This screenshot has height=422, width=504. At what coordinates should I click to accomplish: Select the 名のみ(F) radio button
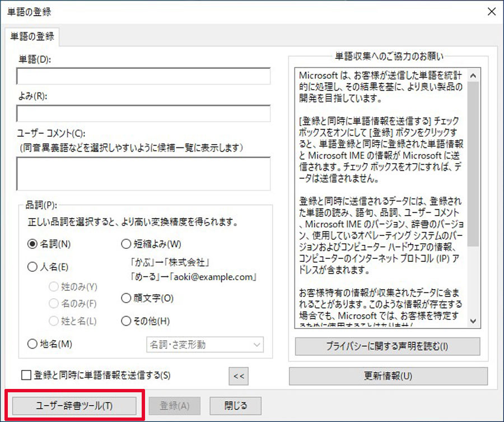pos(53,303)
